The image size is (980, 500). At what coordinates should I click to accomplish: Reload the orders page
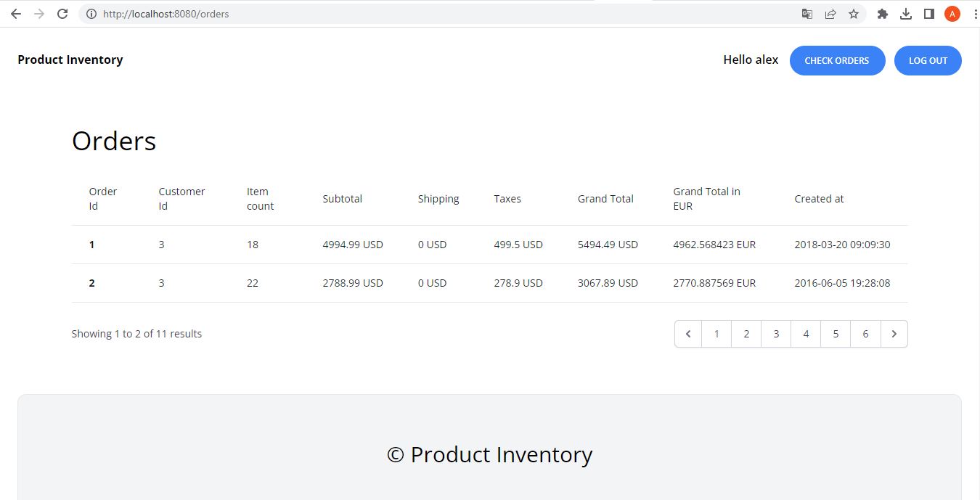62,13
